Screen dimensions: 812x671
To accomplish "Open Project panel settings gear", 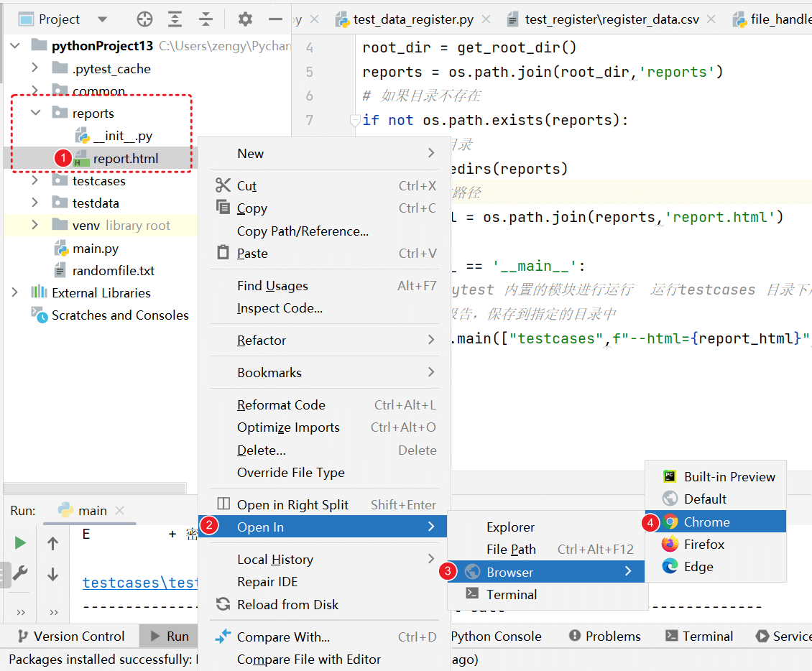I will pyautogui.click(x=245, y=19).
